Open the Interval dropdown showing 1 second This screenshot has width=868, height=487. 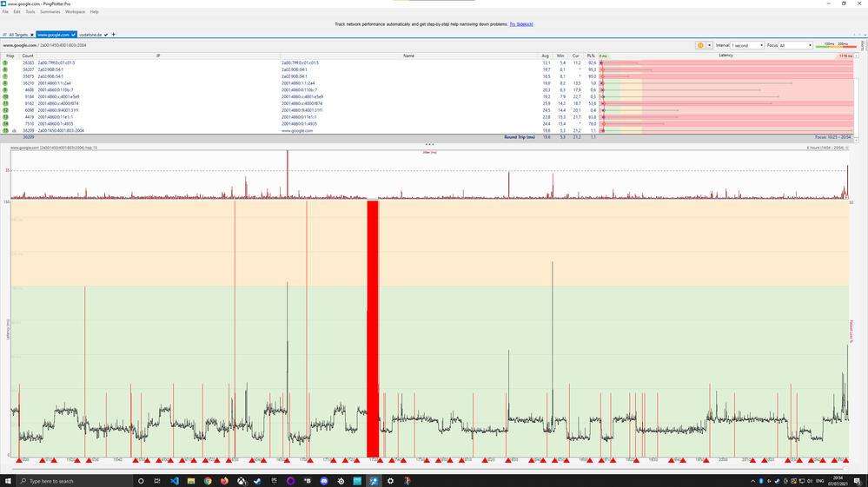[747, 45]
